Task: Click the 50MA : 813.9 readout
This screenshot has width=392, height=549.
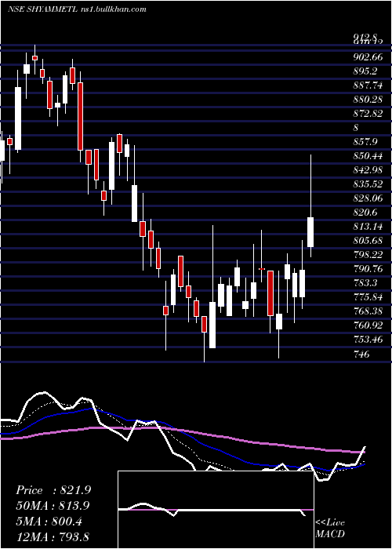Action: pyautogui.click(x=53, y=506)
